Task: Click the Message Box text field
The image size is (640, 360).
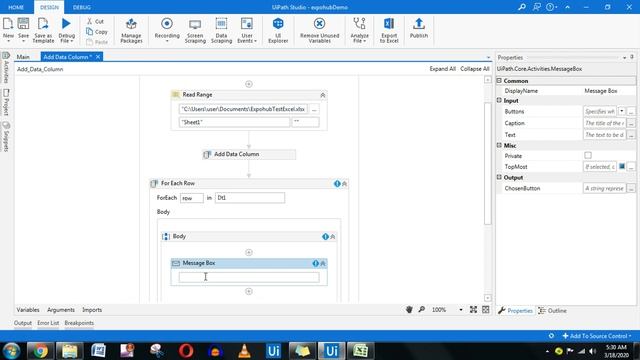Action: point(249,277)
